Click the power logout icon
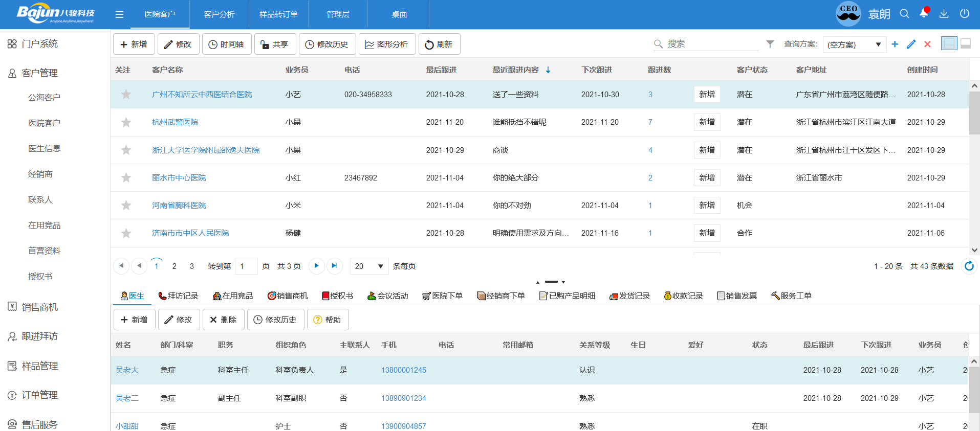The height and width of the screenshot is (431, 980). point(965,14)
